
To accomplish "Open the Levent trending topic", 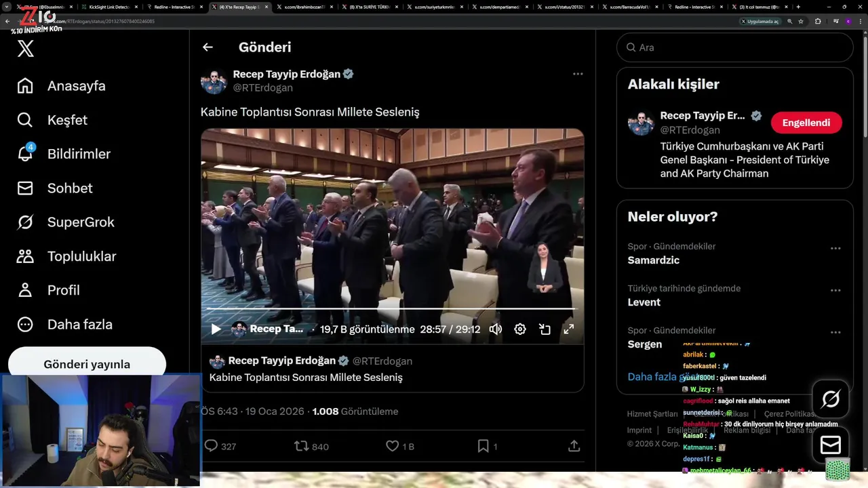I will [644, 302].
